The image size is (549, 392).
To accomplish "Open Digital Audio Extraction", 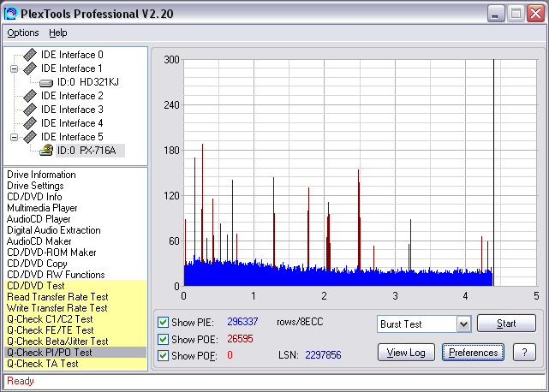I will (54, 230).
